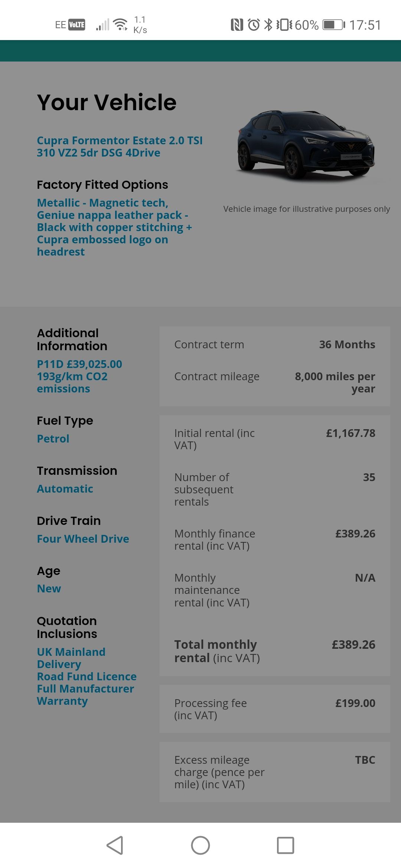
Task: Tap the alarm clock status icon
Action: click(254, 25)
